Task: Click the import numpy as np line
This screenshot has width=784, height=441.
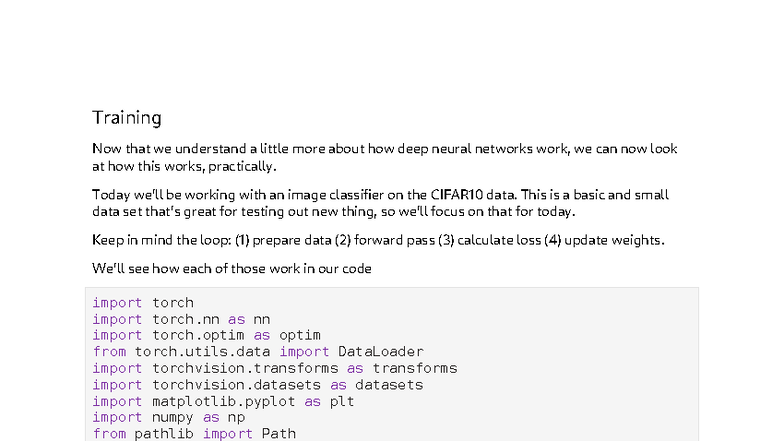Action: (168, 417)
